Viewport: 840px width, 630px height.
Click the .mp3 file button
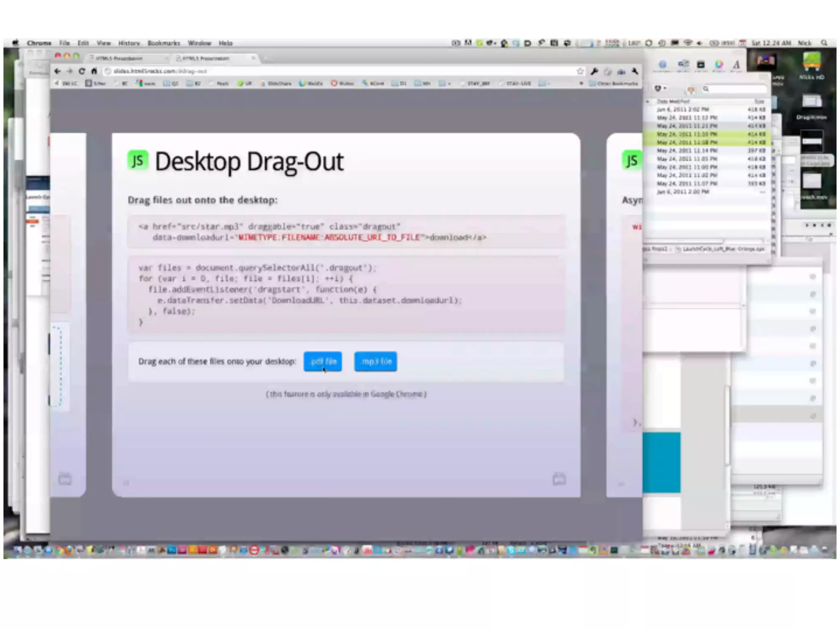376,361
